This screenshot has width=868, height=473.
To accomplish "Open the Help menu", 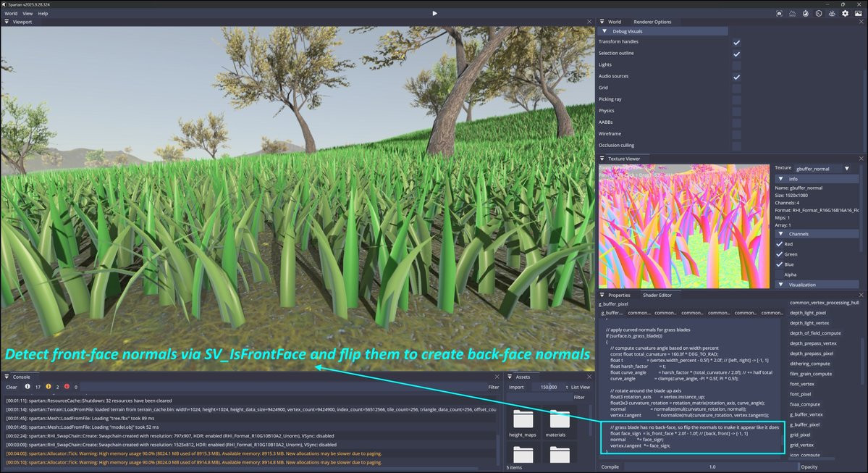I will pyautogui.click(x=43, y=13).
